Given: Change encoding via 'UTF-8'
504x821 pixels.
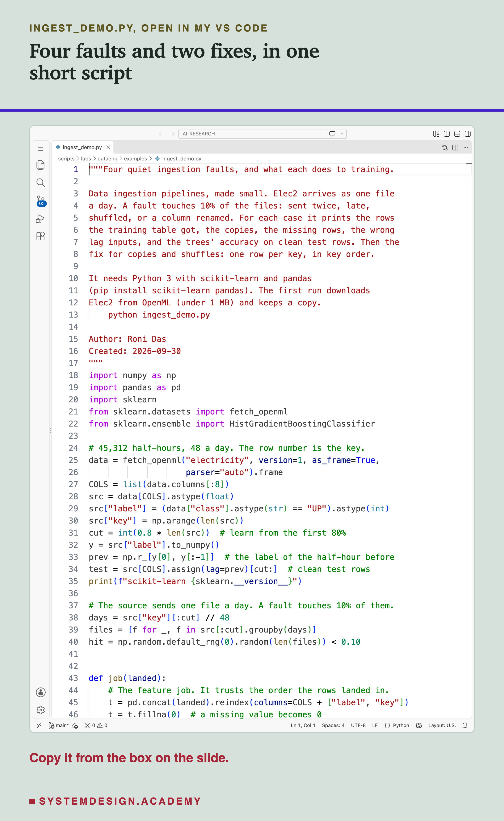Looking at the screenshot, I should [358, 725].
